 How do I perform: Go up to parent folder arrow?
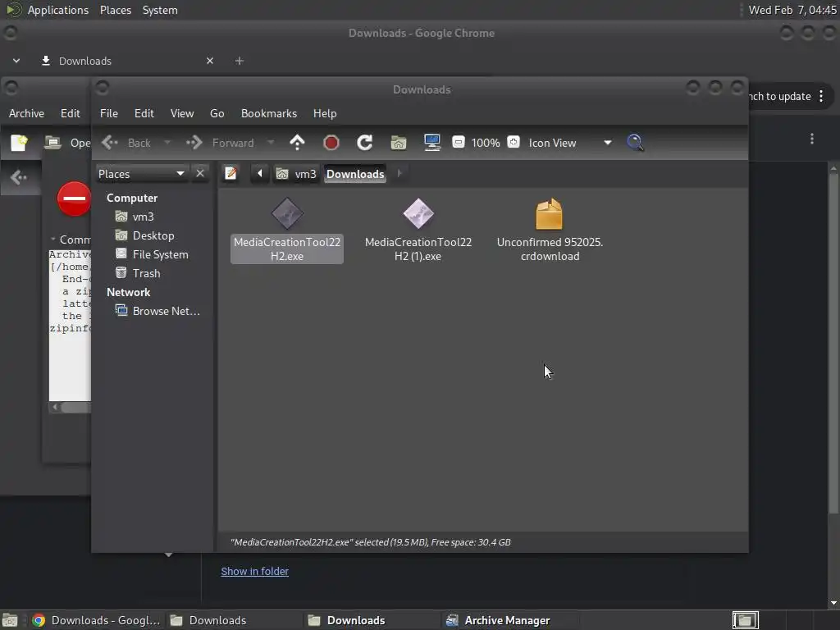pyautogui.click(x=297, y=143)
